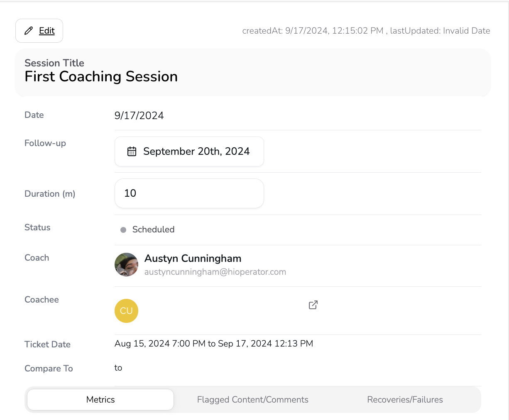This screenshot has width=509, height=420.
Task: Click the Duration input showing 10
Action: tap(189, 193)
